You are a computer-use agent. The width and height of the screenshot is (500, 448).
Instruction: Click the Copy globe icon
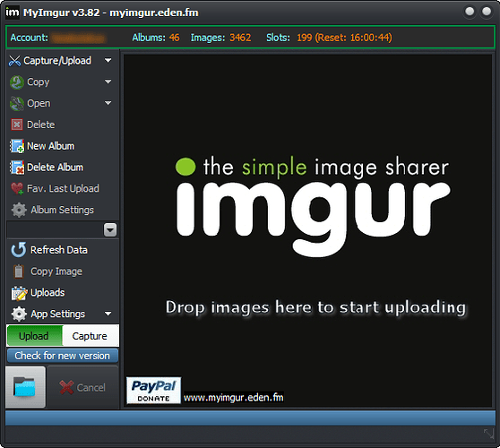pos(17,82)
